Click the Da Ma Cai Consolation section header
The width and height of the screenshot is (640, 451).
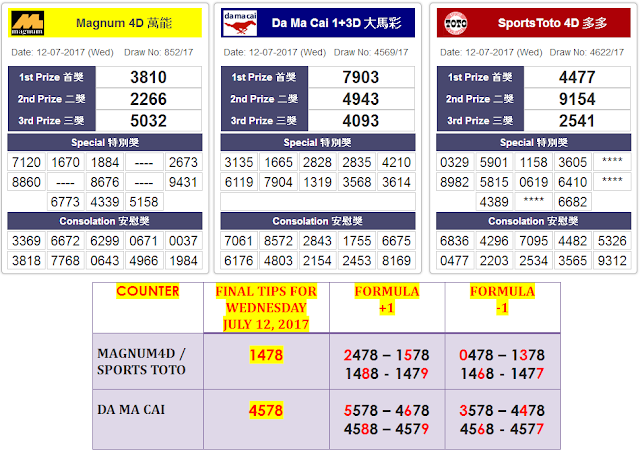tap(318, 221)
